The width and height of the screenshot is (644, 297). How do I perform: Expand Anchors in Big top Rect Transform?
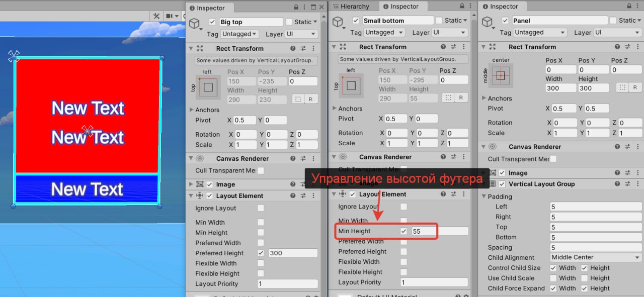point(192,110)
